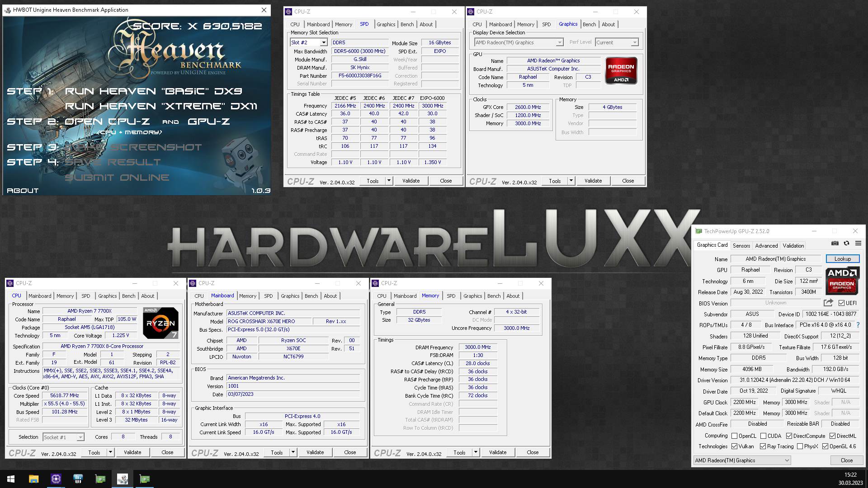Image resolution: width=868 pixels, height=488 pixels.
Task: Expand Tools arrow in CPU-Z SPD window
Action: coord(389,181)
